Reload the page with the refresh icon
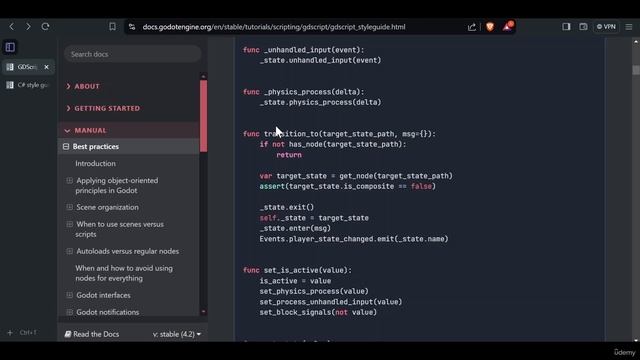Viewport: 640px width, 360px height. [45, 27]
